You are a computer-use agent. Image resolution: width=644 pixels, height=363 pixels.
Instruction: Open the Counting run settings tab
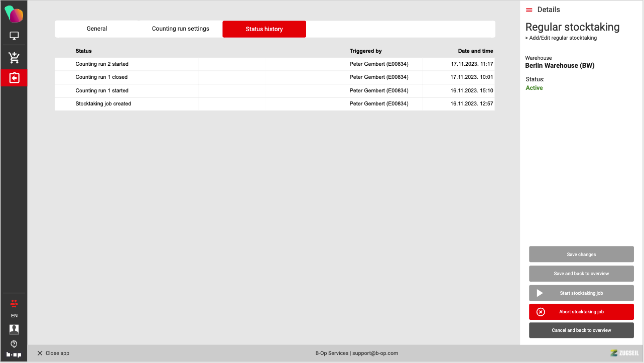(x=181, y=29)
